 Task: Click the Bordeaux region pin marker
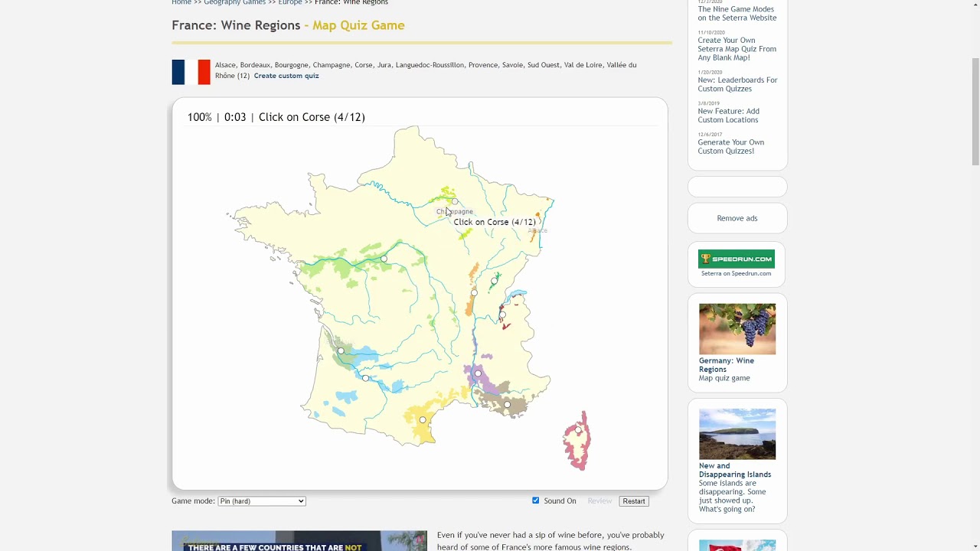click(341, 351)
